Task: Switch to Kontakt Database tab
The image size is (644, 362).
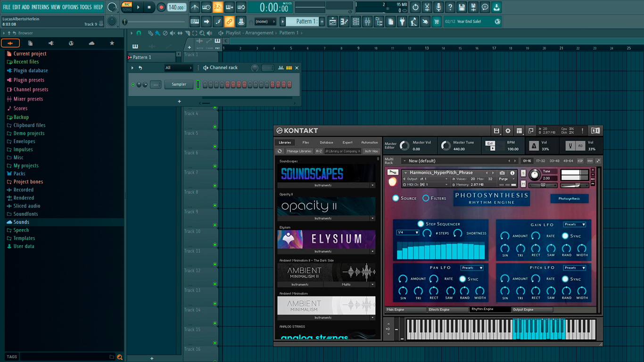Action: [326, 142]
